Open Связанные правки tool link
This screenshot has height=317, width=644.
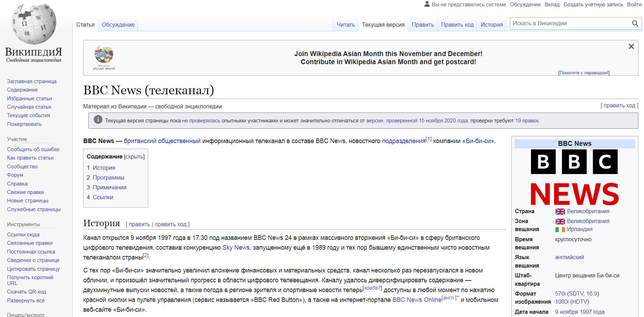coord(30,243)
